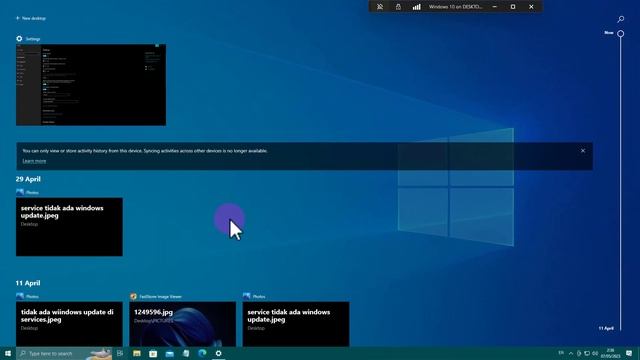
Task: Open the Windows Start button
Action: click(x=8, y=353)
